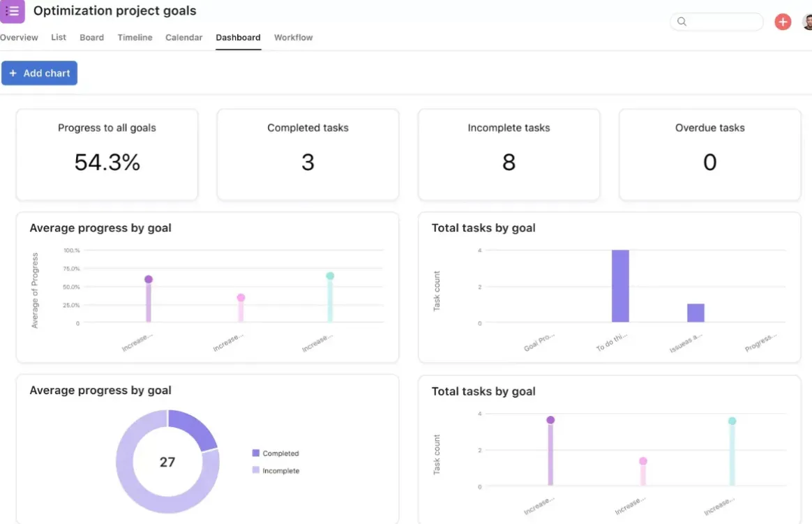The height and width of the screenshot is (524, 812).
Task: Switch to the Workflow tab
Action: point(293,37)
